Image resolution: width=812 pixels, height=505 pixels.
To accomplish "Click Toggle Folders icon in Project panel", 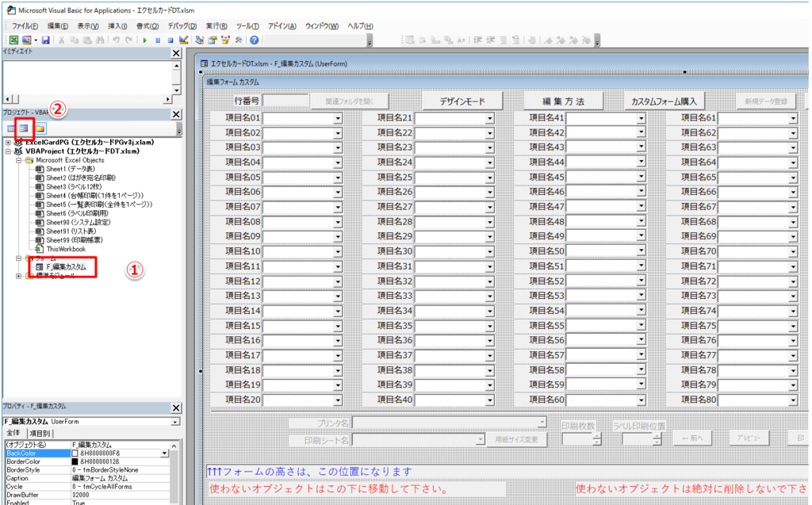I will (40, 128).
